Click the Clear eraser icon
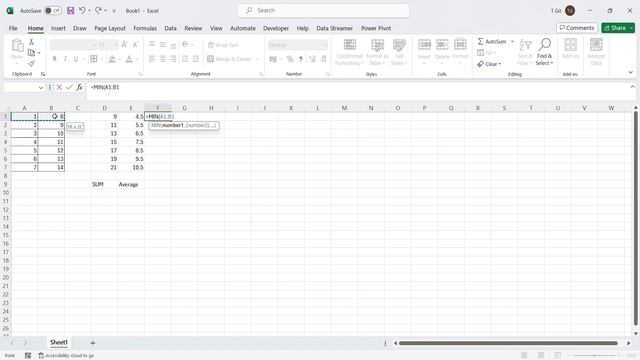 click(x=480, y=64)
